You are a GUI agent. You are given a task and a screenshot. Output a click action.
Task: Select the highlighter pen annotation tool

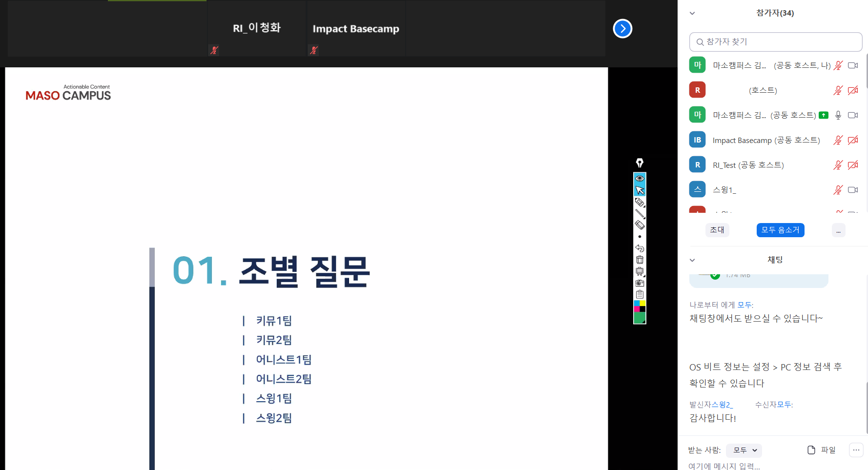click(x=640, y=202)
